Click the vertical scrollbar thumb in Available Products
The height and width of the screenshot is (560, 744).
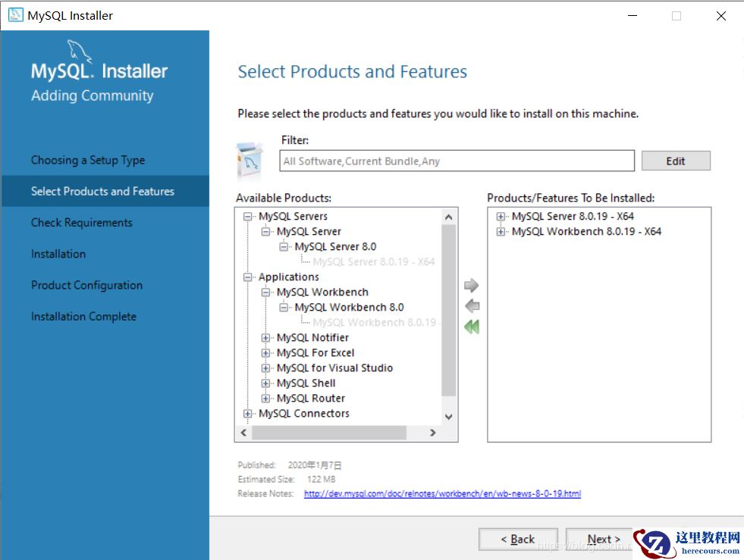[448, 310]
